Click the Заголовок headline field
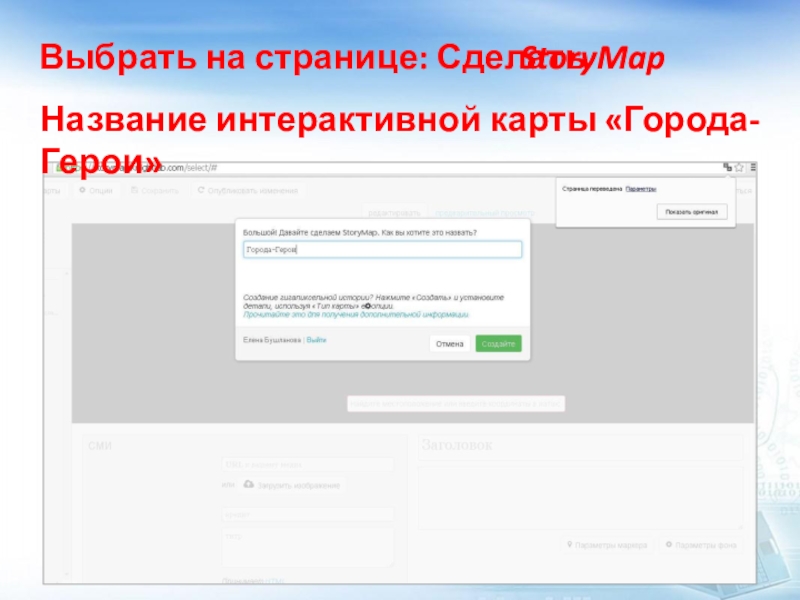 [x=581, y=445]
